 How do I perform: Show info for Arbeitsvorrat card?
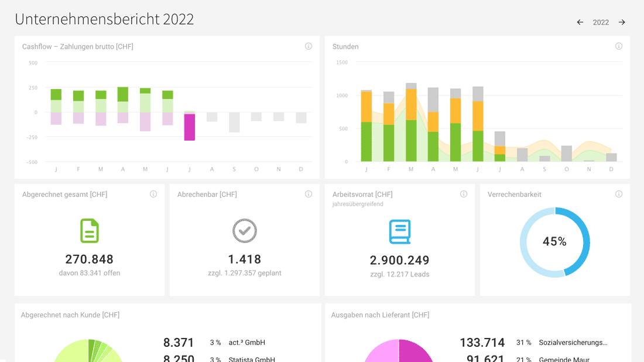pyautogui.click(x=464, y=194)
